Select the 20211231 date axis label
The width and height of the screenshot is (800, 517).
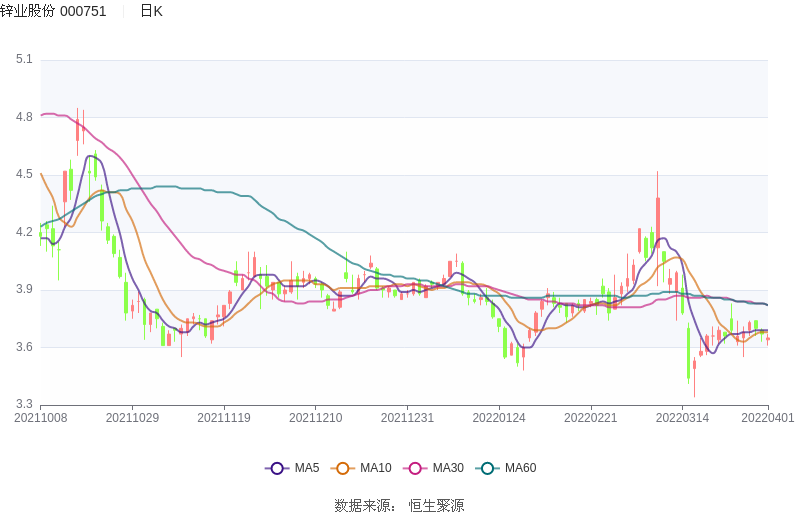(408, 418)
